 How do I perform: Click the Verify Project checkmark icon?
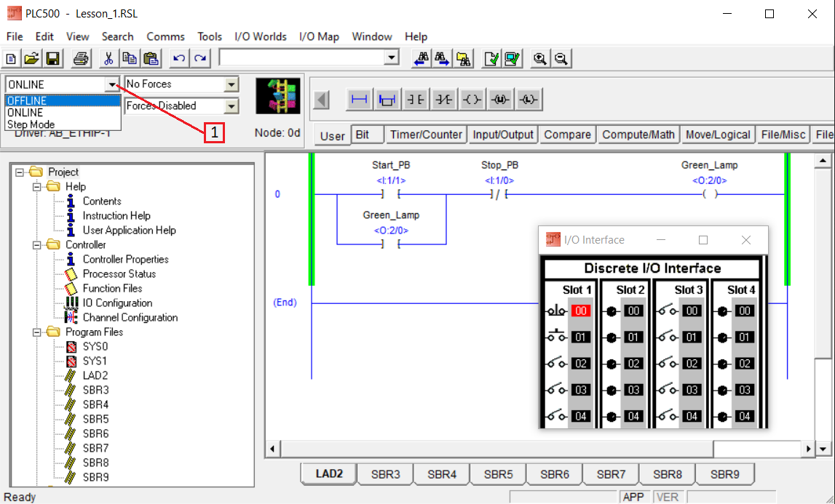click(x=513, y=58)
